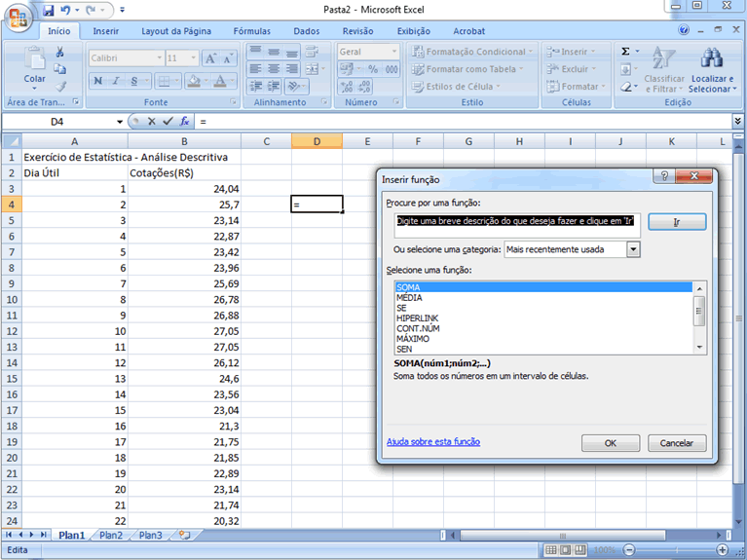Click the Cancelar button in dialog
This screenshot has height=560, width=747.
coord(677,443)
